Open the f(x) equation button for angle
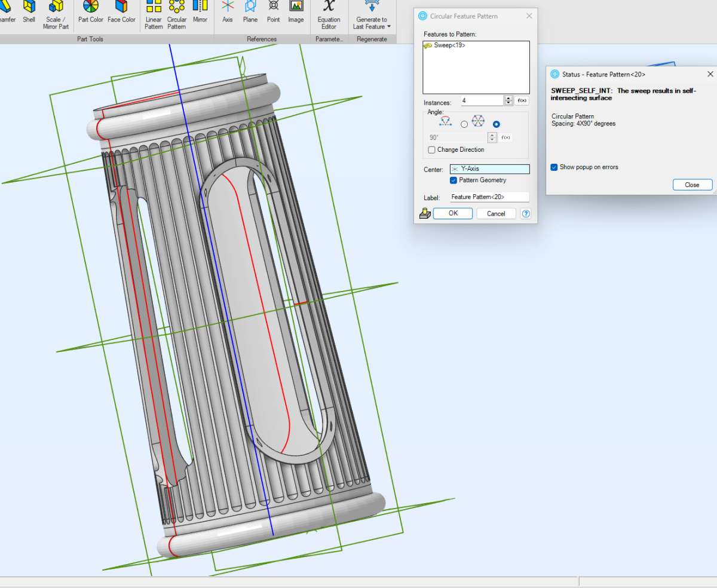 pyautogui.click(x=505, y=137)
